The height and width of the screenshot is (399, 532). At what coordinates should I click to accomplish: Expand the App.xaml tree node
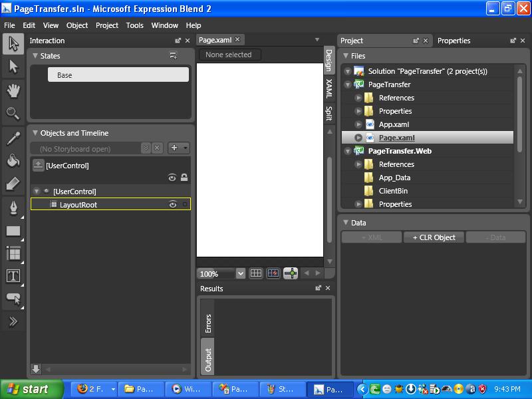click(x=358, y=124)
